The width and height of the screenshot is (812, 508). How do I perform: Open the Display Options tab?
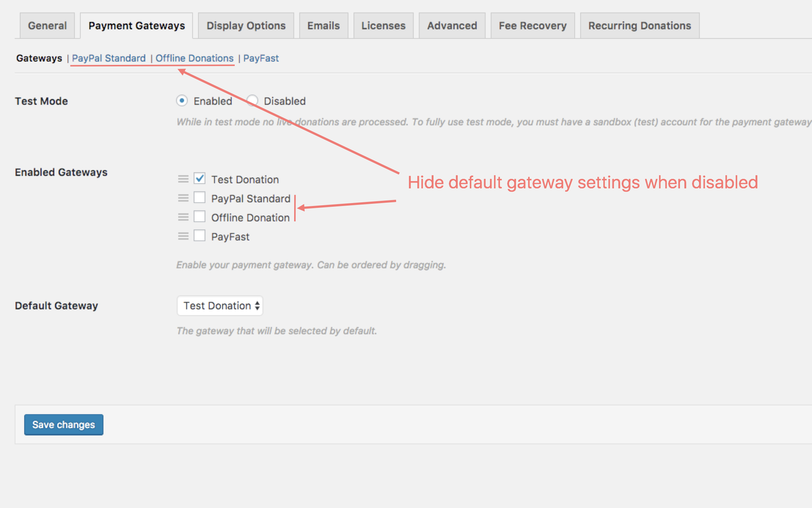coord(246,25)
